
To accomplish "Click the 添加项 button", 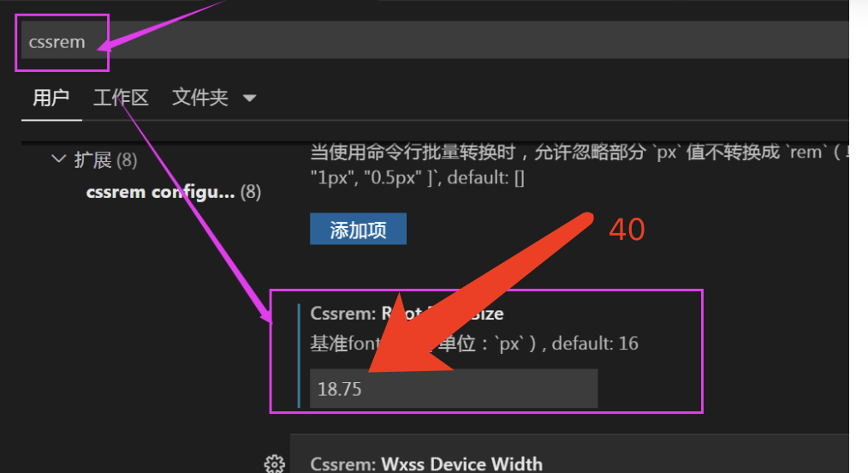I will (x=358, y=229).
